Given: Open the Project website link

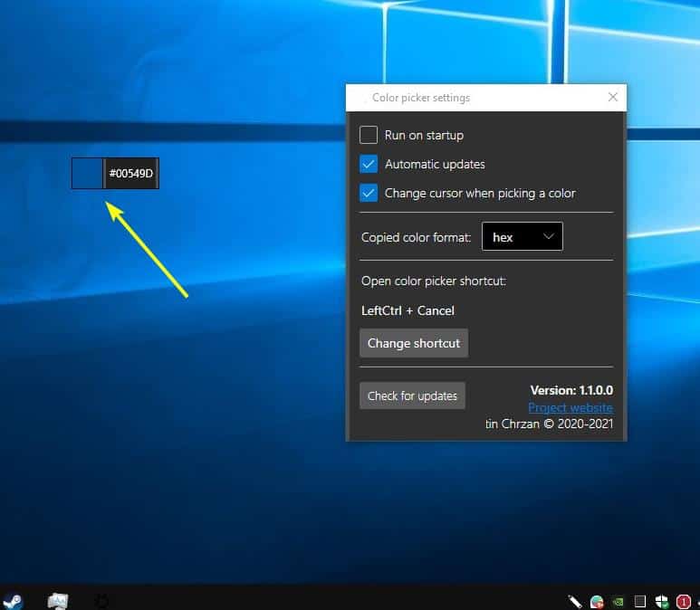Looking at the screenshot, I should [571, 407].
